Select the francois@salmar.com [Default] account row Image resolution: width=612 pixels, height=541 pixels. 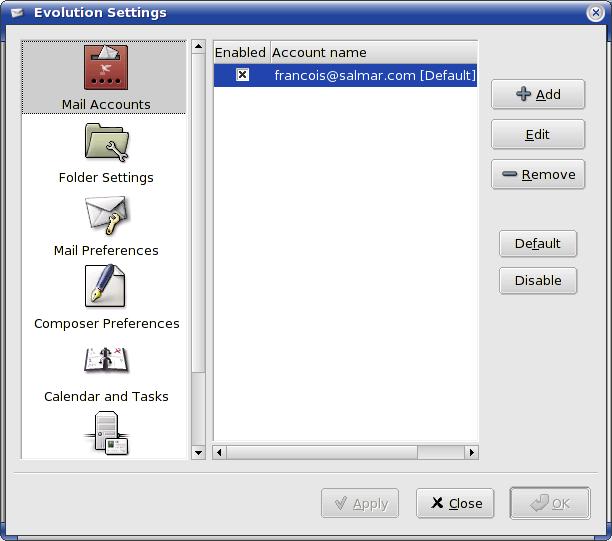(345, 75)
